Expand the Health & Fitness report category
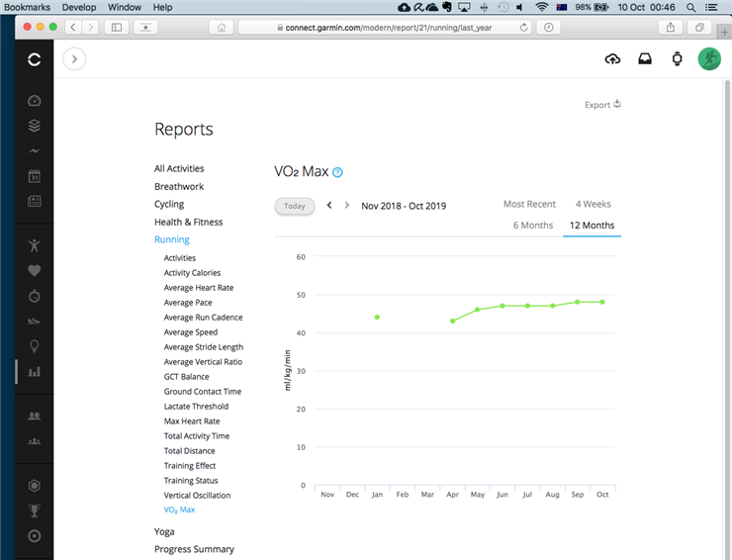The image size is (732, 560). (188, 223)
